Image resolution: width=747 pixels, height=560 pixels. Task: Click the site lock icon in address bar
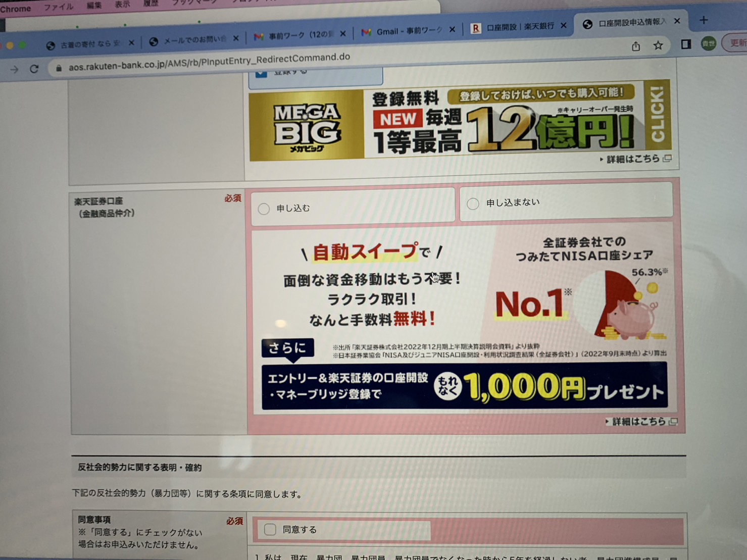[59, 68]
